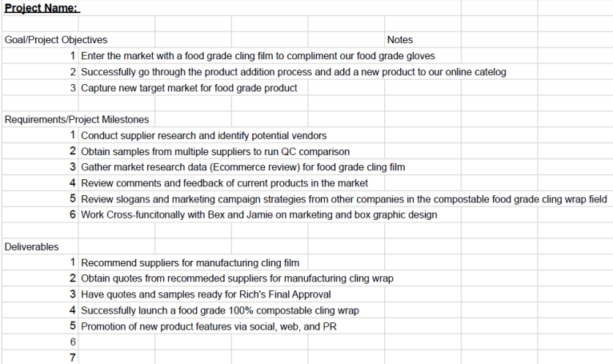Click the "Capture new target market" objective
The width and height of the screenshot is (613, 364).
point(189,87)
